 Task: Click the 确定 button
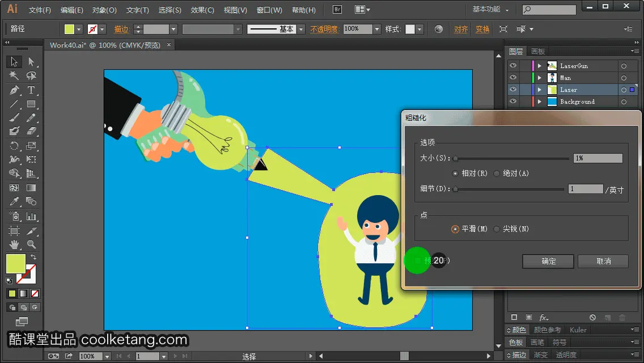pos(548,261)
